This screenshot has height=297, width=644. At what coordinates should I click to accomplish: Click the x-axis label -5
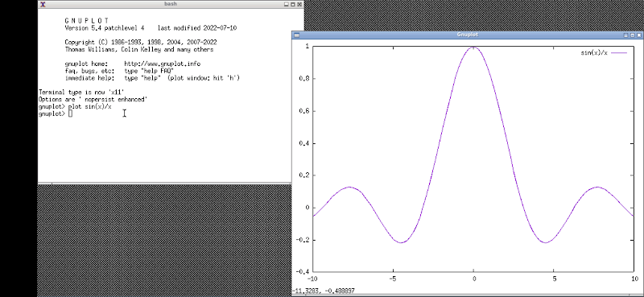point(393,279)
